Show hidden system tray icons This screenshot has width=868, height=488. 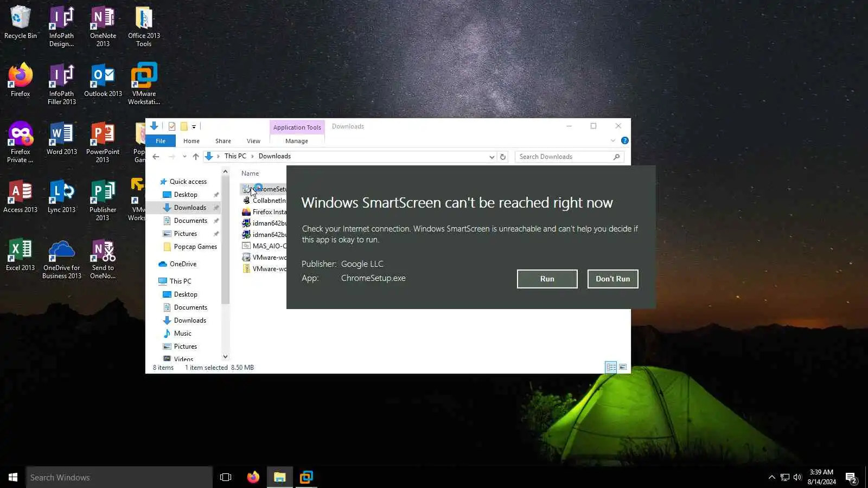771,477
